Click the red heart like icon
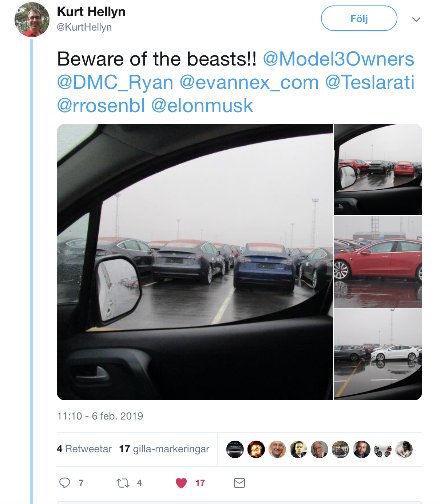The image size is (444, 504). point(181,483)
